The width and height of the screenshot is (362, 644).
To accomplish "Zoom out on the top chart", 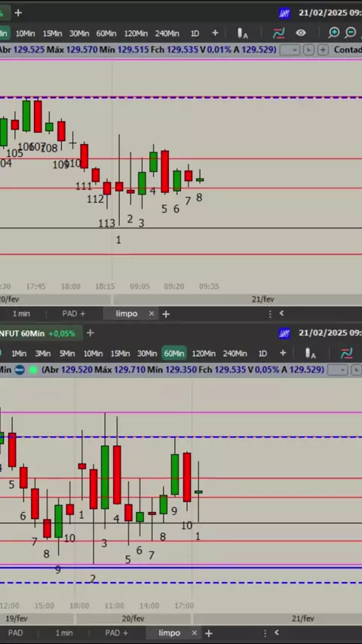I will 351,33.
